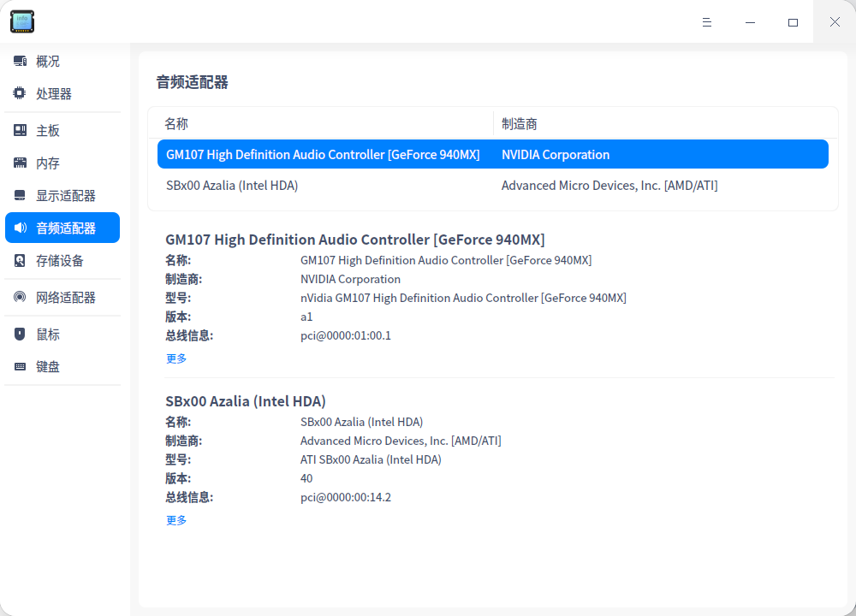Select 音频适配器 sidebar label
Viewport: 856px width, 616px height.
66,228
